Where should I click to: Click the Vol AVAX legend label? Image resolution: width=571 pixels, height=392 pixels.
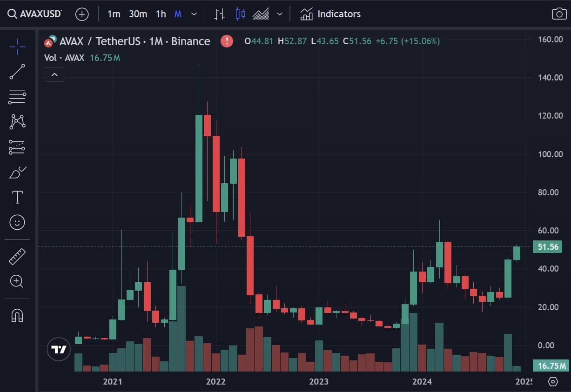coord(64,58)
